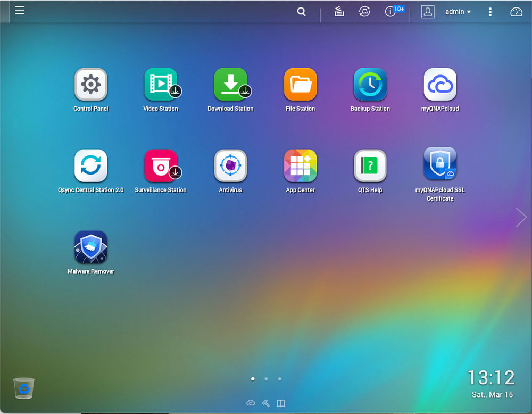The height and width of the screenshot is (414, 532).
Task: Open the dashboard gauge icon
Action: coord(517,12)
